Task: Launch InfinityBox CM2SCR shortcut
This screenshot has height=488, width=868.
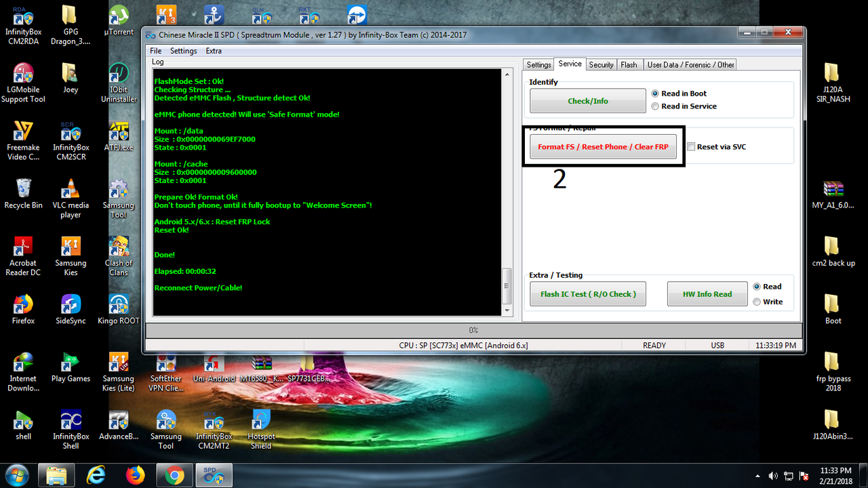Action: click(71, 141)
